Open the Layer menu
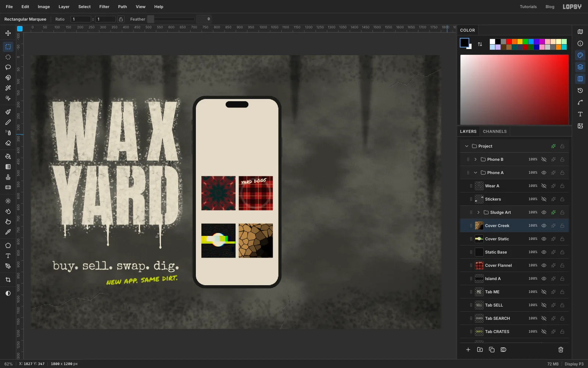Screen dimensions: 588x368 pos(64,7)
